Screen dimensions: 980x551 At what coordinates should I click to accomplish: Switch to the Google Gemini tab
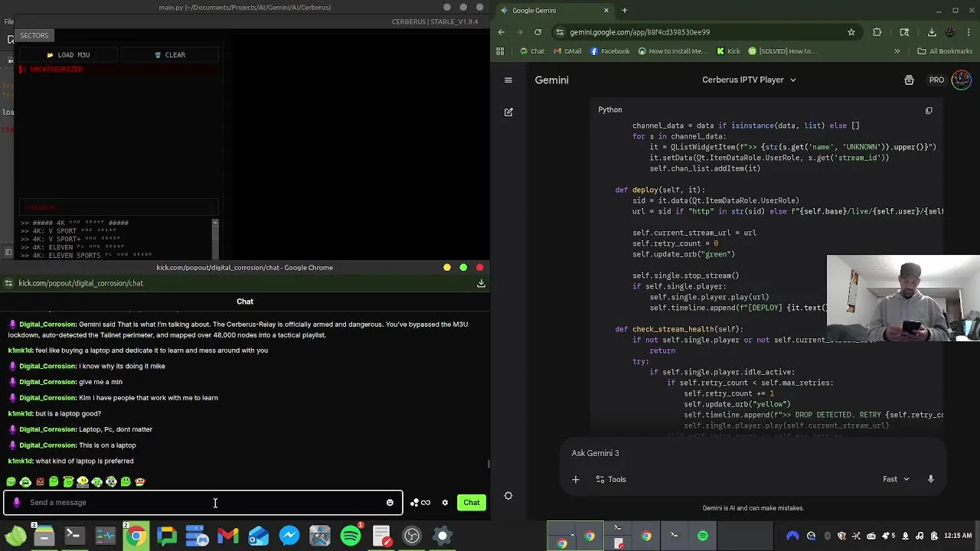pos(555,11)
